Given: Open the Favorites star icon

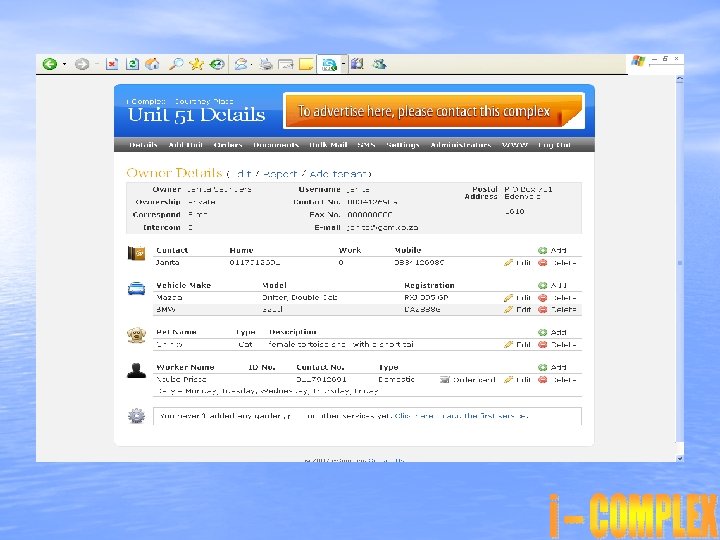Looking at the screenshot, I should [196, 64].
